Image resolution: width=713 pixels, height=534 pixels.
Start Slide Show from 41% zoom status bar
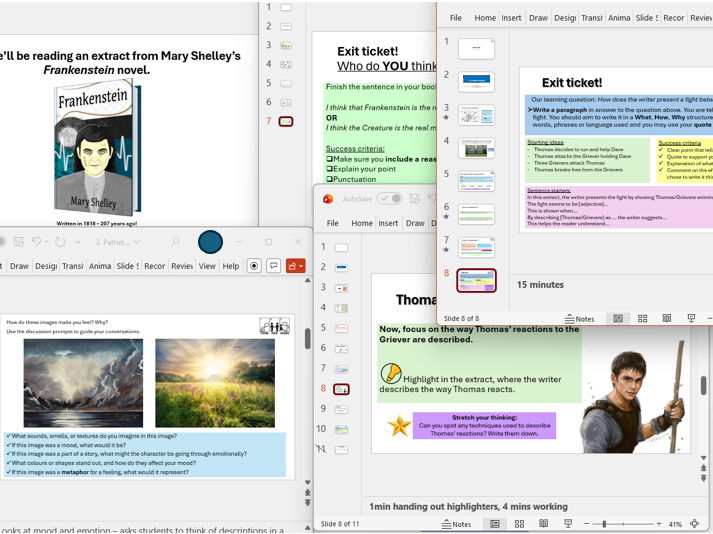point(567,524)
